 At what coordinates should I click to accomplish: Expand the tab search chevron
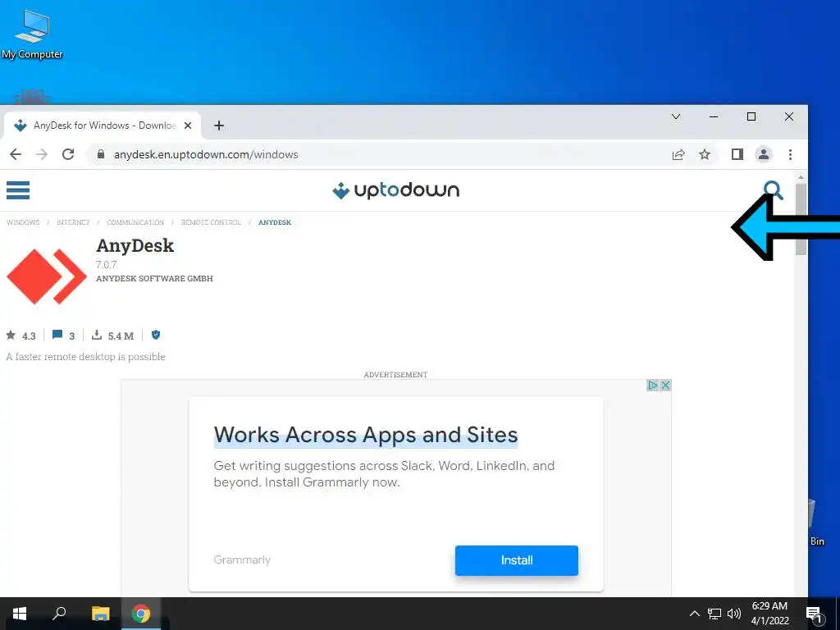point(676,116)
